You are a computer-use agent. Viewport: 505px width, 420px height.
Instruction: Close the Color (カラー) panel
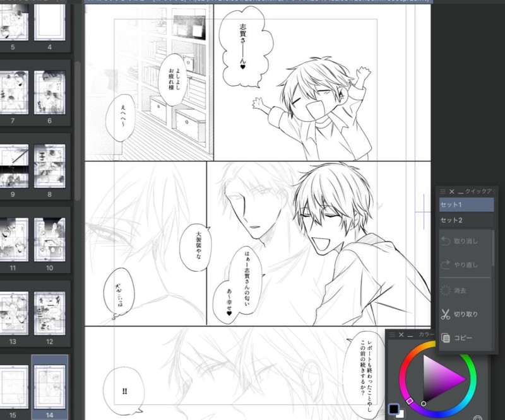(401, 335)
